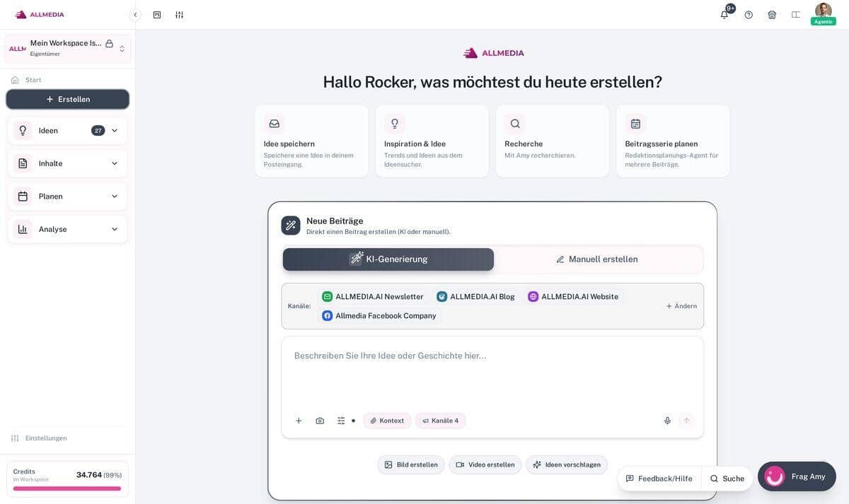This screenshot has height=504, width=849.
Task: Click the magic wand Neue Beiträge icon
Action: pyautogui.click(x=291, y=225)
